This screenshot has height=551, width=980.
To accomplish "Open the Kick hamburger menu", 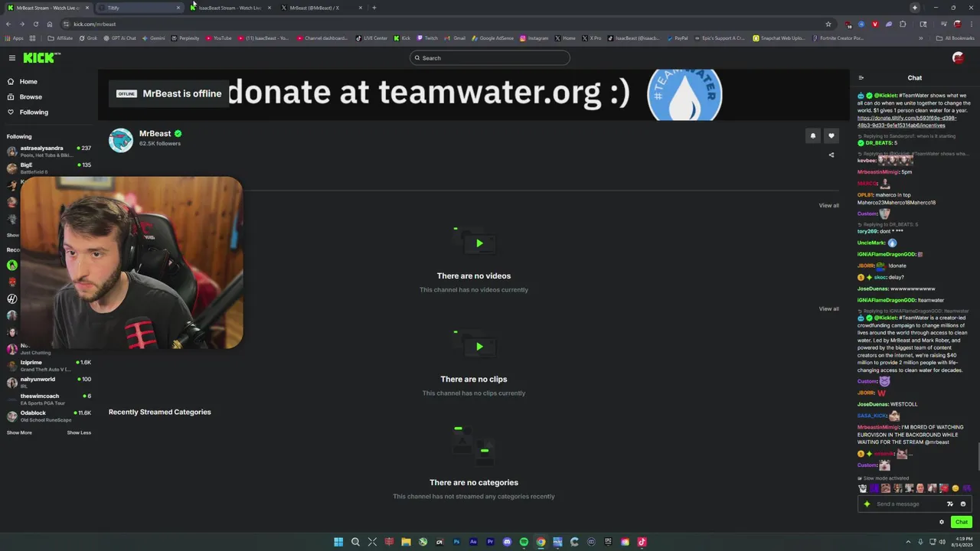I will (x=12, y=58).
